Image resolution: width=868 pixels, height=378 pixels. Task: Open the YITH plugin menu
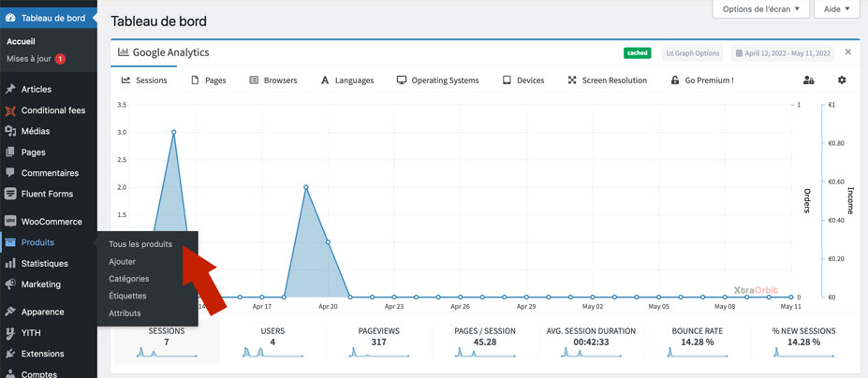coord(31,332)
